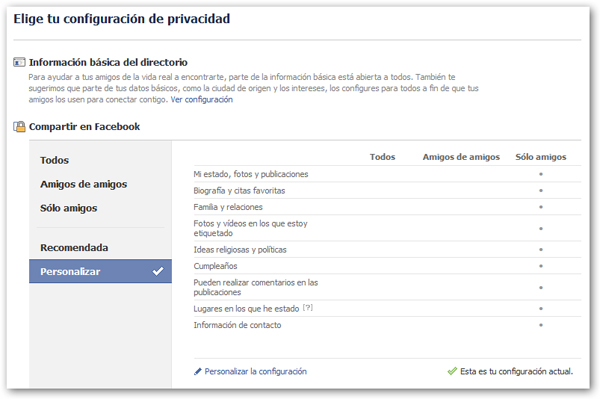Click the Sólo amigos dot for Mi estado row
Screen dimensions: 600x399
click(x=541, y=174)
